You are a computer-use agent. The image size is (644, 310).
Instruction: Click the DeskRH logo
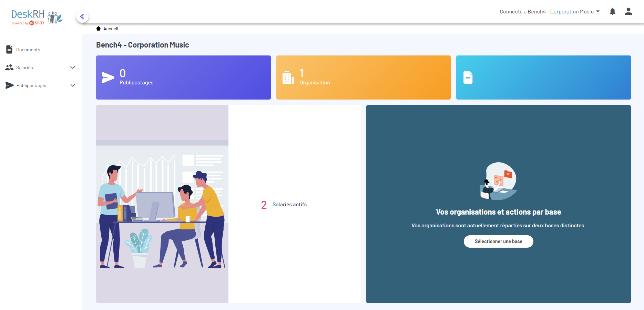(37, 17)
